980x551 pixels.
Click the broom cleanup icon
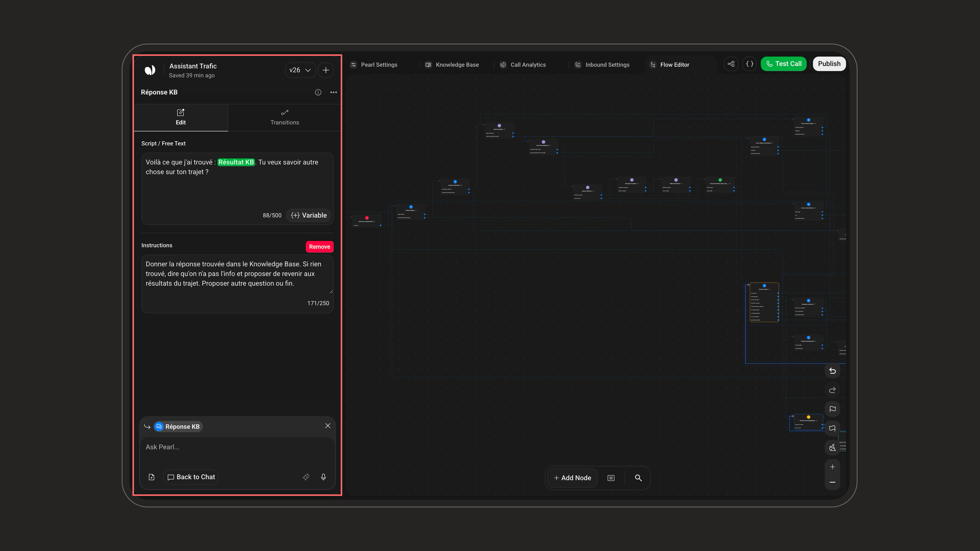(x=832, y=447)
